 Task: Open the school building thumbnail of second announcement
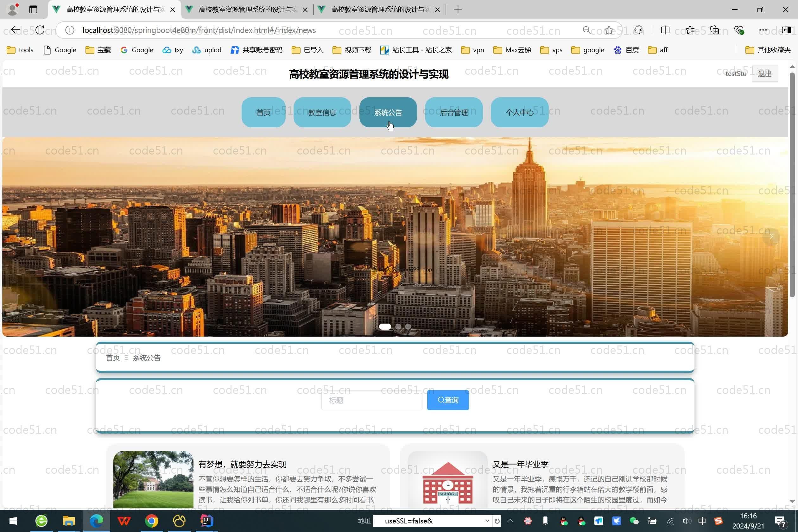click(x=448, y=479)
